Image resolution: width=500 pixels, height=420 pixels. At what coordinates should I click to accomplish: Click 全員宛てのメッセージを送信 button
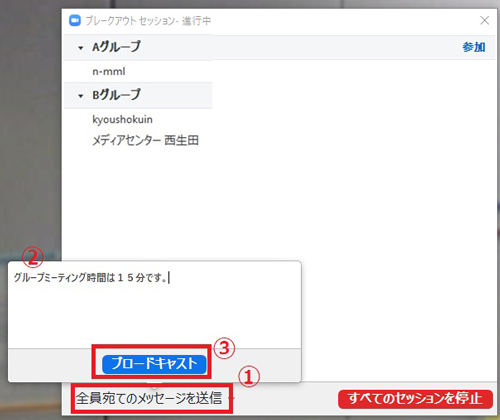point(149,398)
